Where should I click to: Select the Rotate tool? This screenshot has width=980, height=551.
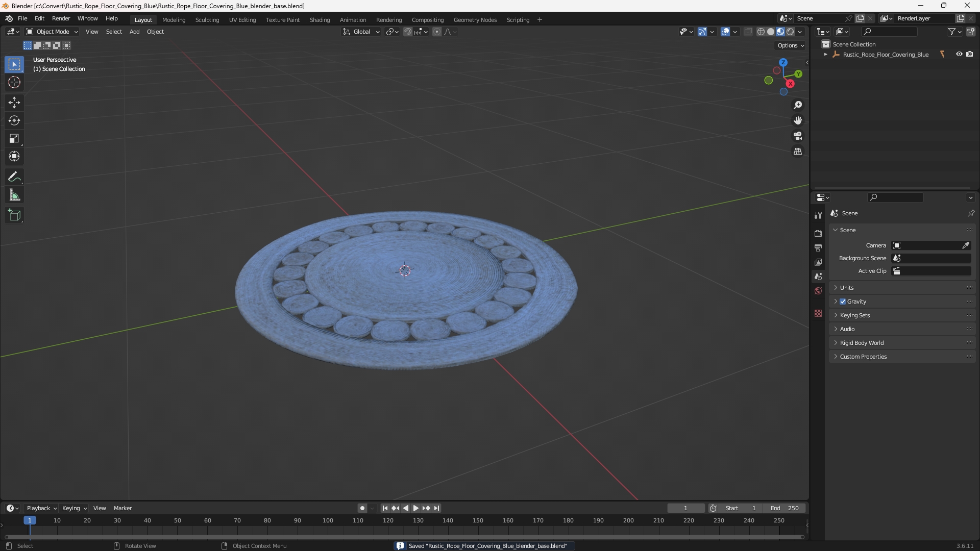(x=14, y=120)
